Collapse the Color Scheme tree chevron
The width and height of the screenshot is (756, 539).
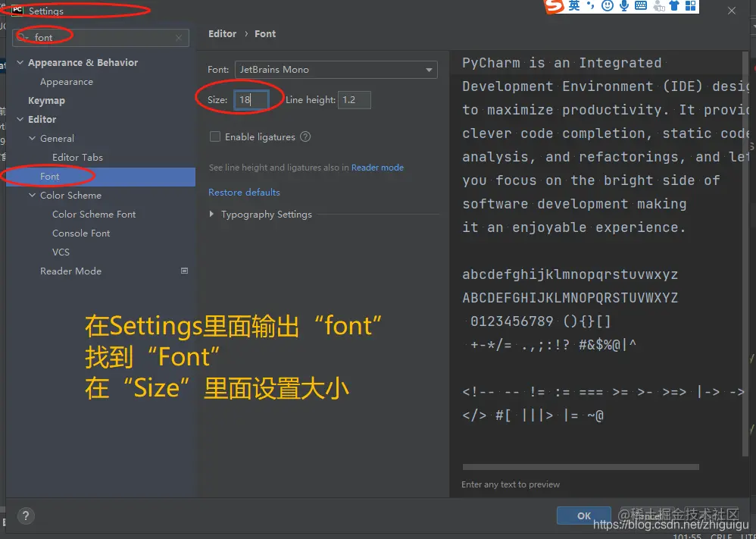coord(33,196)
